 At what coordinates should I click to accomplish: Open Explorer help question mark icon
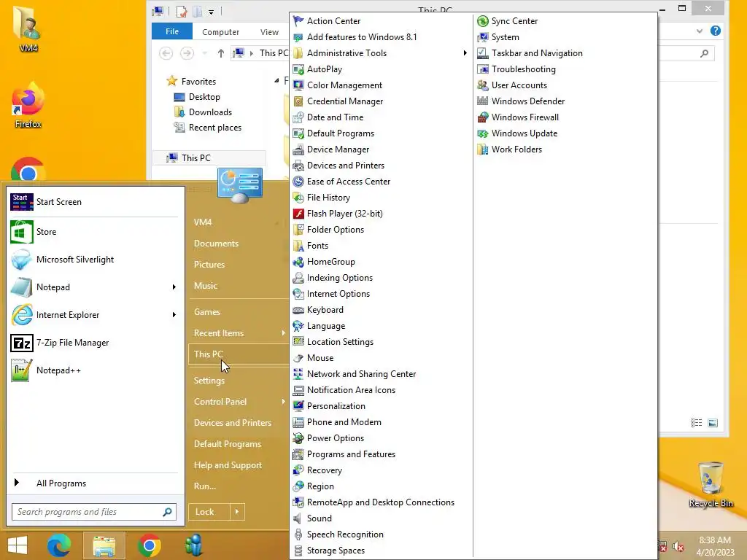point(715,31)
